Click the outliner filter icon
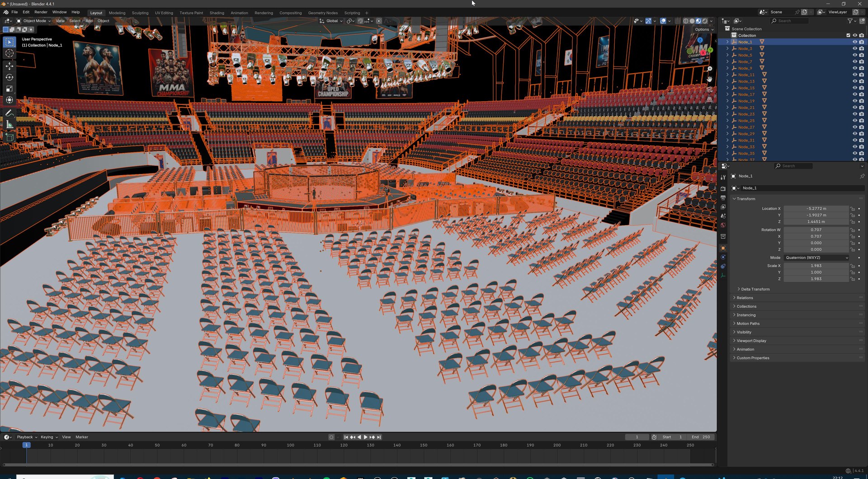 tap(850, 21)
